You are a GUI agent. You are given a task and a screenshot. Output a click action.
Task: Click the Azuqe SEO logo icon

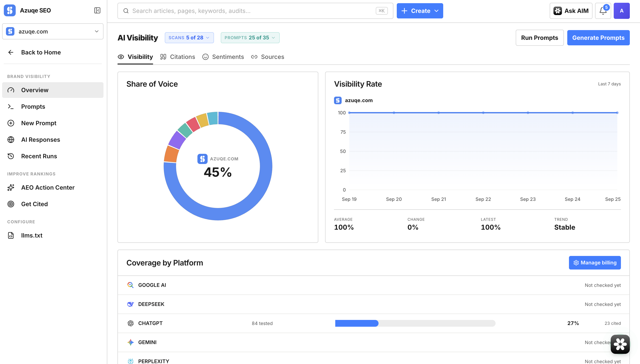click(10, 11)
